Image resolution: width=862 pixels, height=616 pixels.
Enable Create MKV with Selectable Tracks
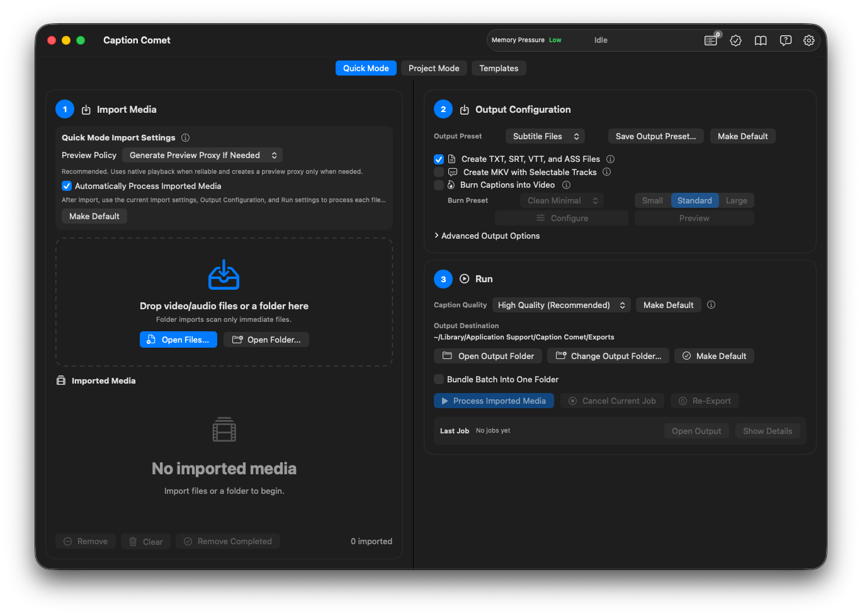pyautogui.click(x=439, y=172)
